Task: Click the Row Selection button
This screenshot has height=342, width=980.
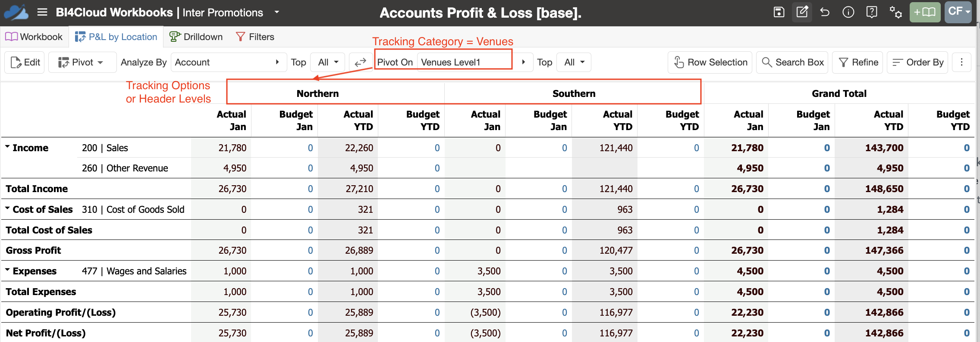Action: (710, 62)
